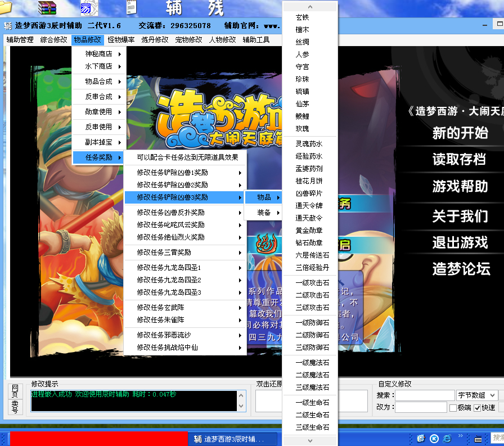Expand 修改任务三霄奖励 submenu
This screenshot has width=504, height=446.
185,253
